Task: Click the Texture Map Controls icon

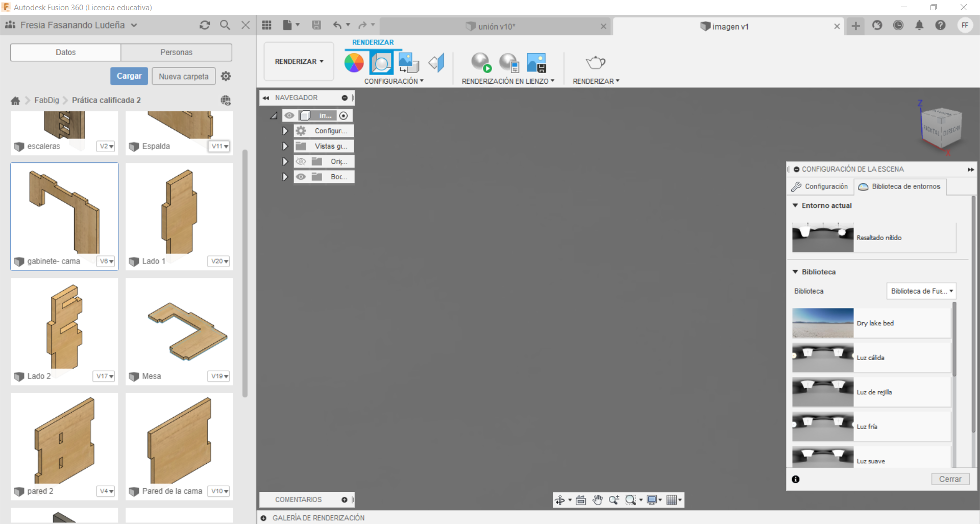Action: coord(436,63)
